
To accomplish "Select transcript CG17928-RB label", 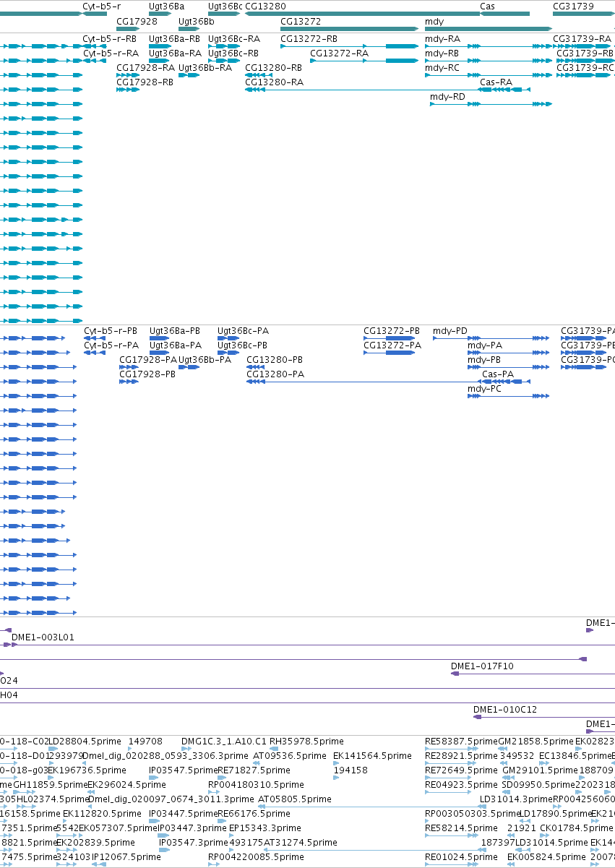I will [x=145, y=82].
